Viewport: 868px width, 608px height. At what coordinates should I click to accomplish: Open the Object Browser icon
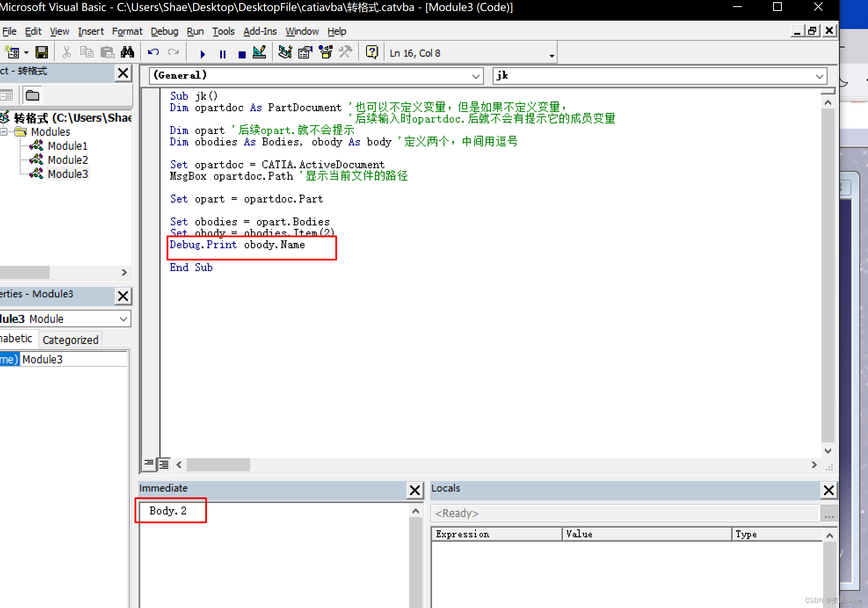click(326, 53)
